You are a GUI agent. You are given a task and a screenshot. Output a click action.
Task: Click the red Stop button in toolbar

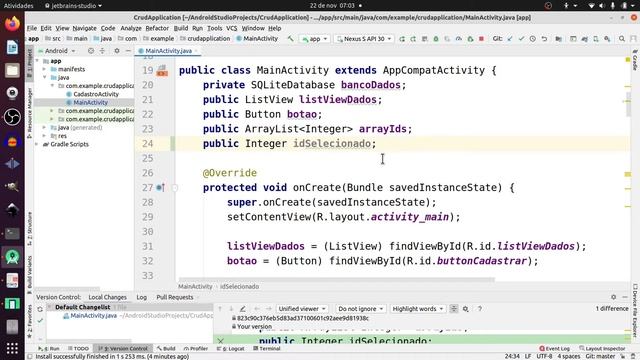click(481, 39)
